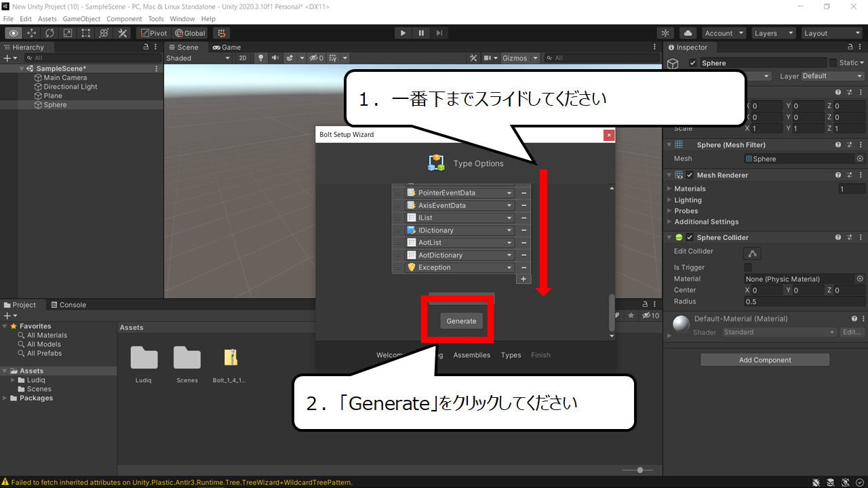Open Layers dropdown
This screenshot has height=488, width=868.
[x=773, y=33]
